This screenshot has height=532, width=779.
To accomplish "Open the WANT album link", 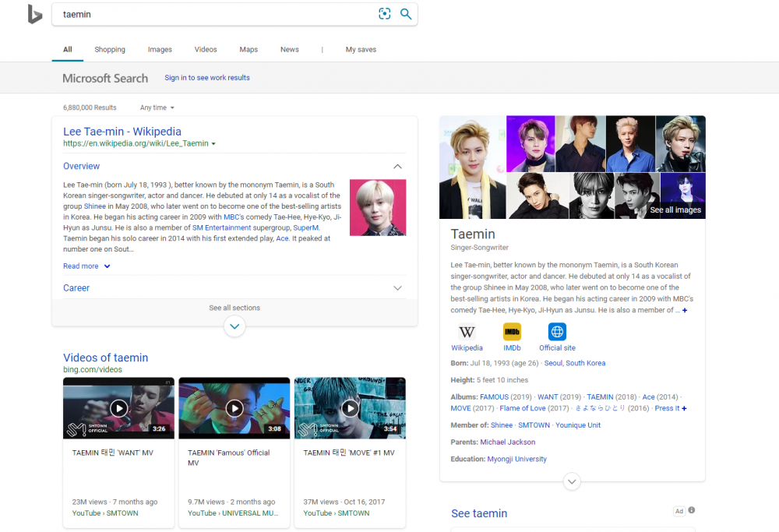I will pos(548,397).
